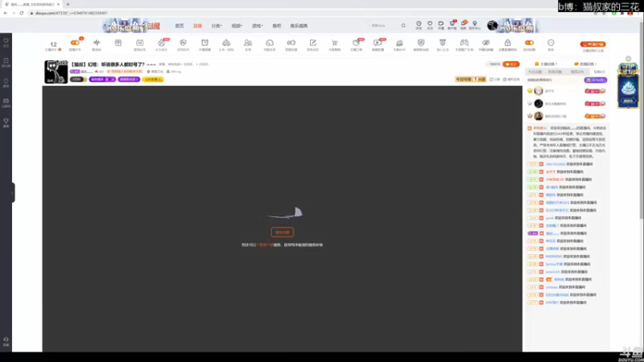Click the purple button above the ranking list
This screenshot has width=644, height=362.
595,80
